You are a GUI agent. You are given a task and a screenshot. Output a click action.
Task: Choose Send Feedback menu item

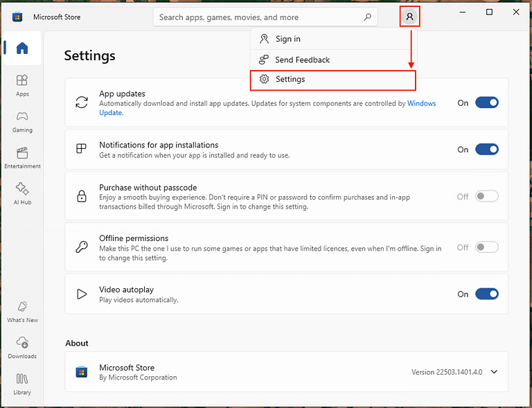tap(302, 60)
